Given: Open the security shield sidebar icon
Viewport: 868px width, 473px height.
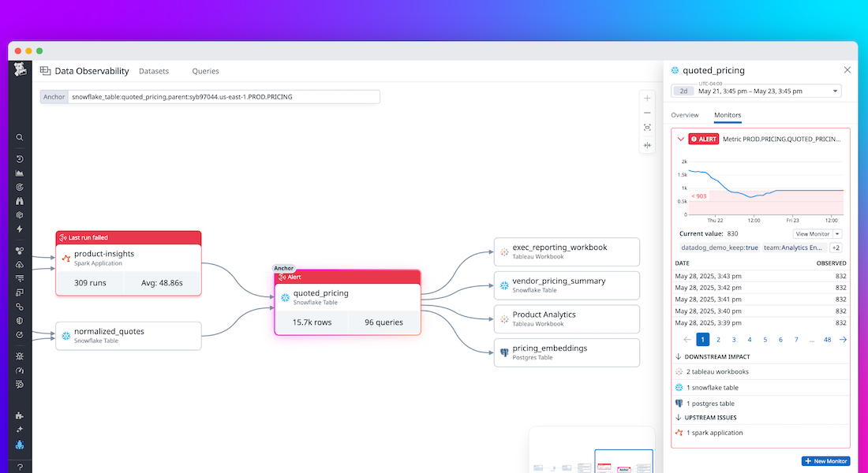Looking at the screenshot, I should 20,320.
